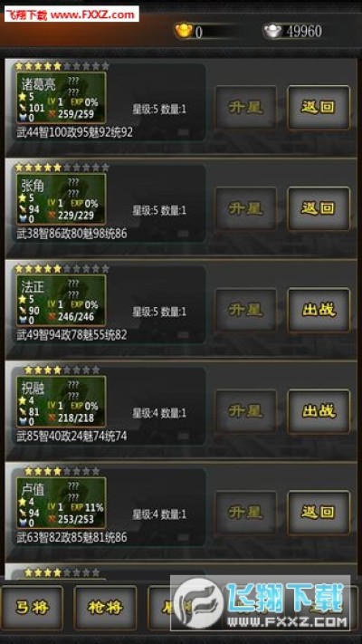Viewport: 362px width, 644px height.
Task: Open the 祝融 hero card
Action: pyautogui.click(x=61, y=401)
